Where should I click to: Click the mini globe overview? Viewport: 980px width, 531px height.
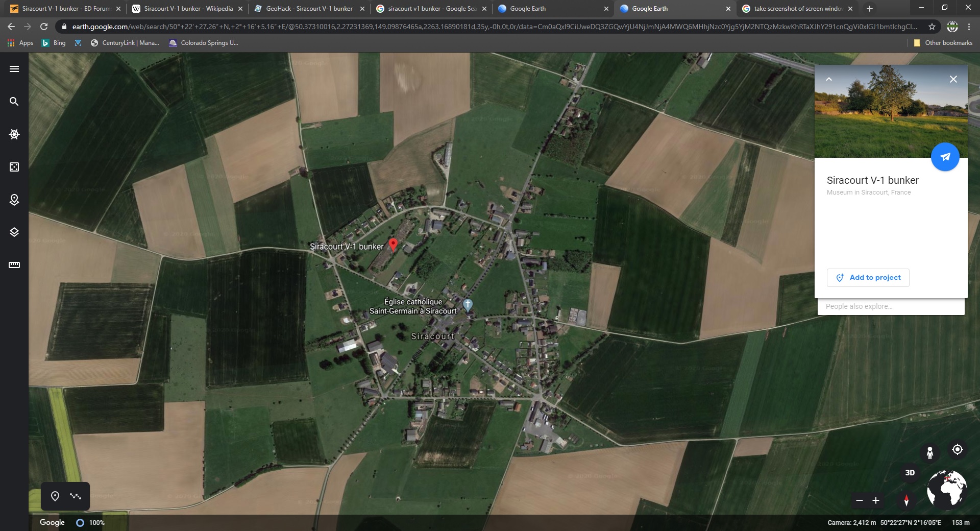tap(947, 489)
